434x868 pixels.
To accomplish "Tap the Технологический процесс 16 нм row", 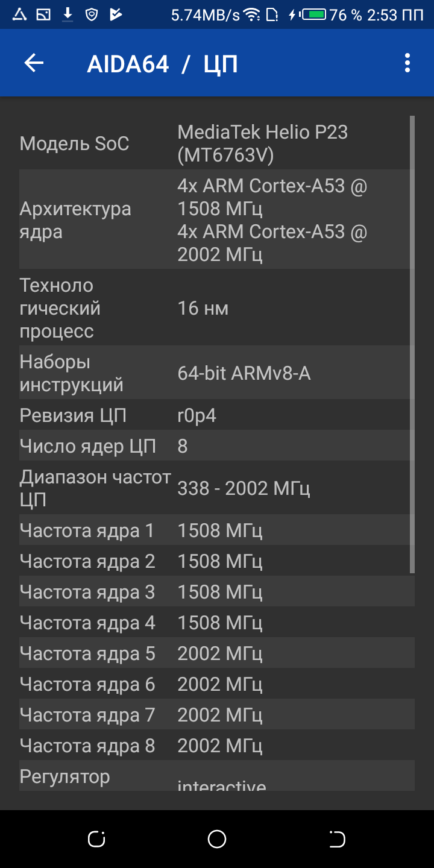I will [x=216, y=308].
